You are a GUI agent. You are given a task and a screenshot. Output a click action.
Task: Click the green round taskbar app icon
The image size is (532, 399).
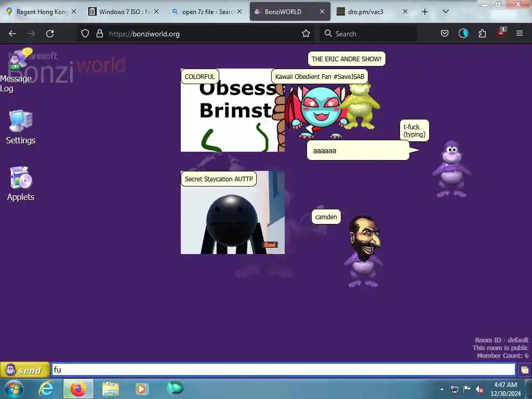click(x=175, y=388)
